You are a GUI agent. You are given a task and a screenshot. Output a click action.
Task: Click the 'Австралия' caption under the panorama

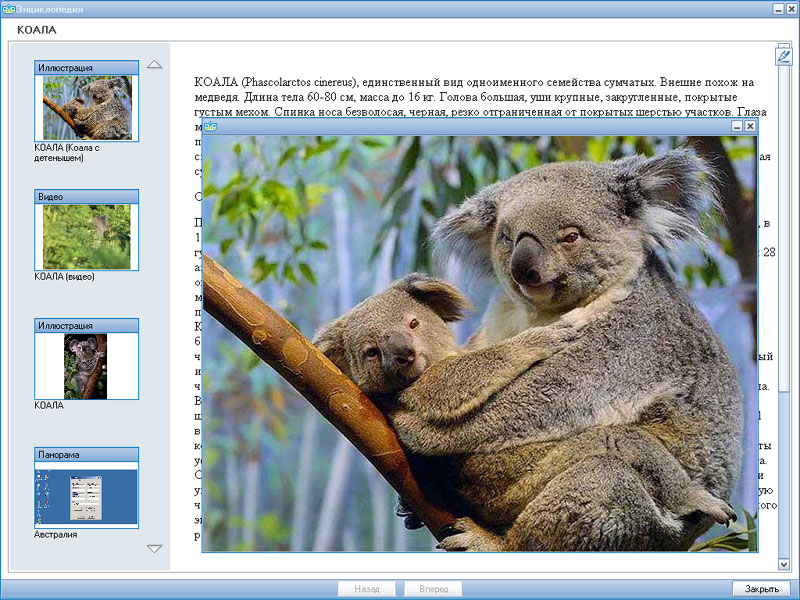pyautogui.click(x=56, y=535)
